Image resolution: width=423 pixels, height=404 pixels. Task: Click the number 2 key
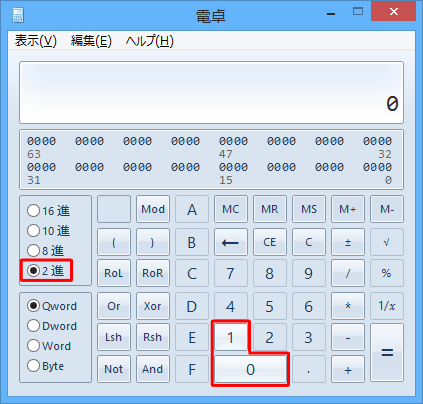[270, 337]
